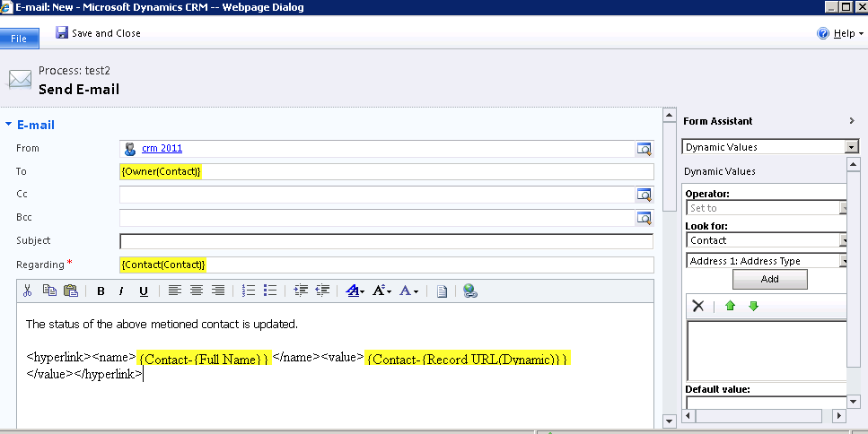Click the Bcc field lookup icon
The width and height of the screenshot is (868, 434).
coord(644,217)
